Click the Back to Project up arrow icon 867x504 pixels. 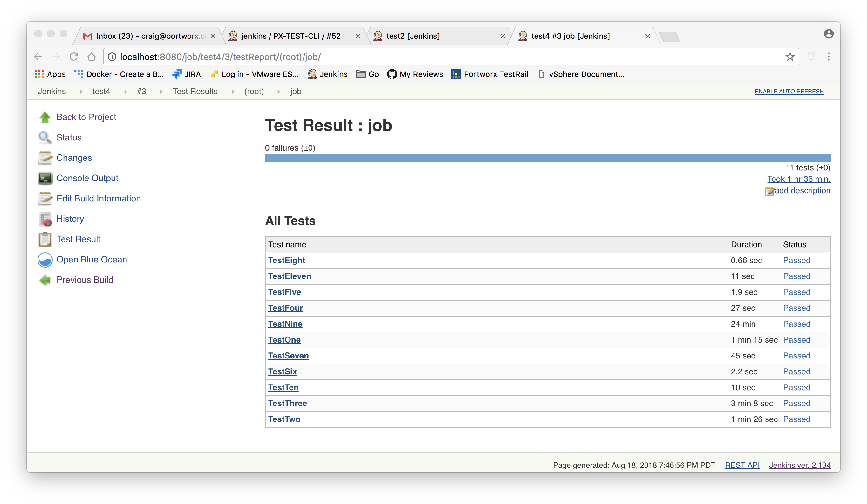coord(45,117)
